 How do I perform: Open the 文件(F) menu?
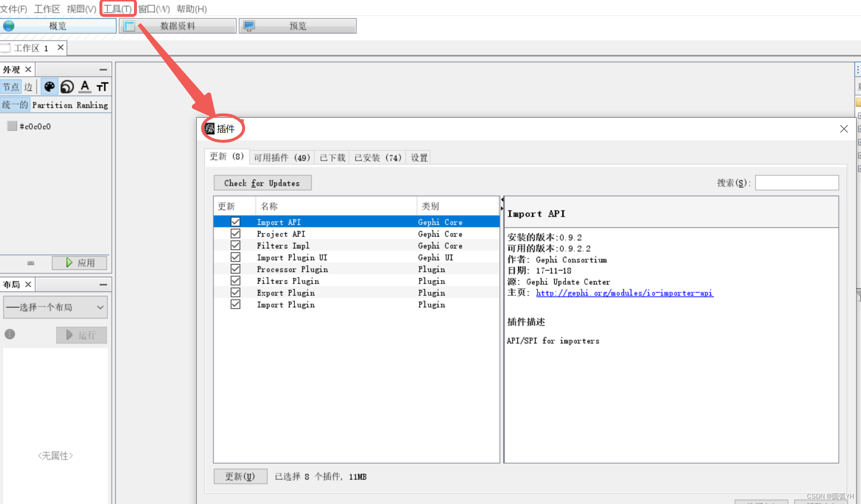[14, 9]
